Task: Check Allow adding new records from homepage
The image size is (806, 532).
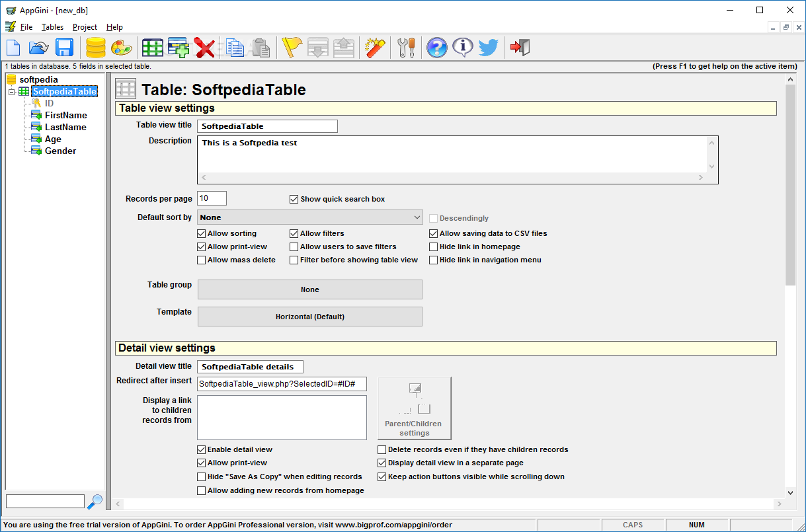Action: tap(202, 490)
